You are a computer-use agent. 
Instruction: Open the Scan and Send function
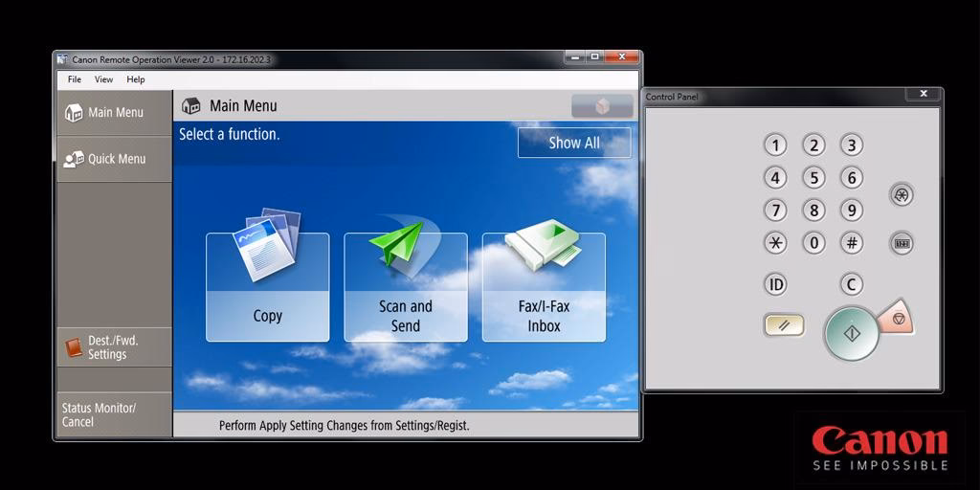click(x=405, y=287)
